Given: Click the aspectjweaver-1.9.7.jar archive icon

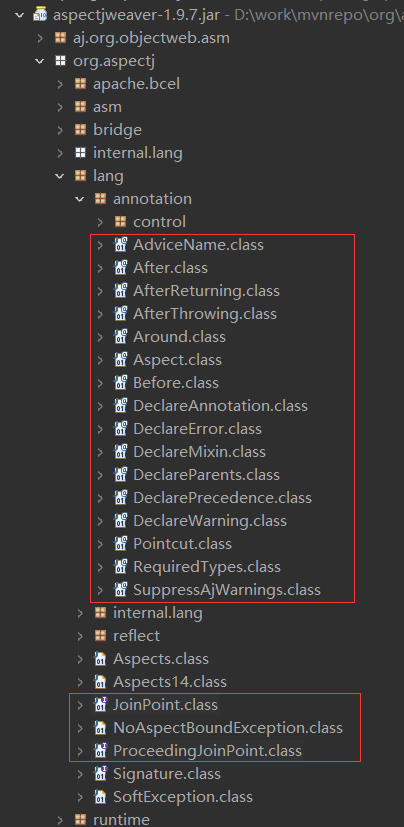Looking at the screenshot, I should (40, 15).
